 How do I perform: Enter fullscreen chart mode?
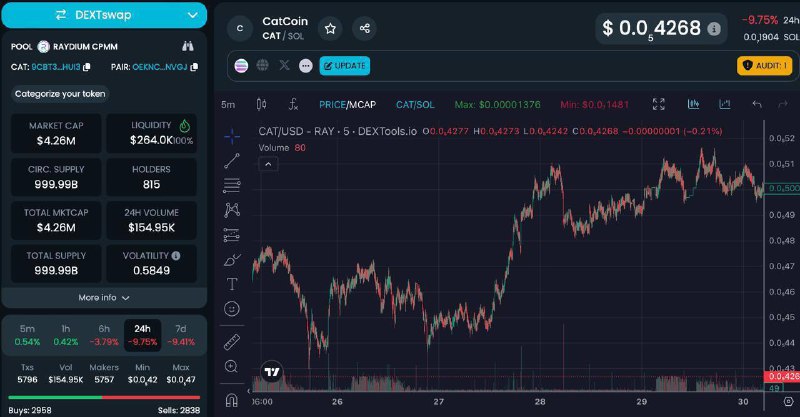click(659, 104)
